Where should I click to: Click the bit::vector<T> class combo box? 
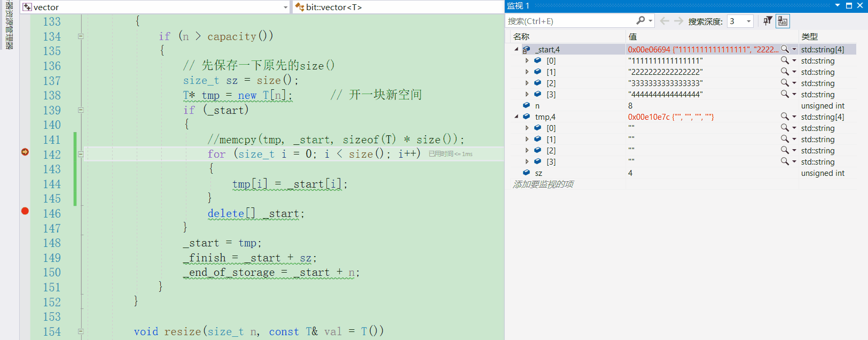[397, 7]
